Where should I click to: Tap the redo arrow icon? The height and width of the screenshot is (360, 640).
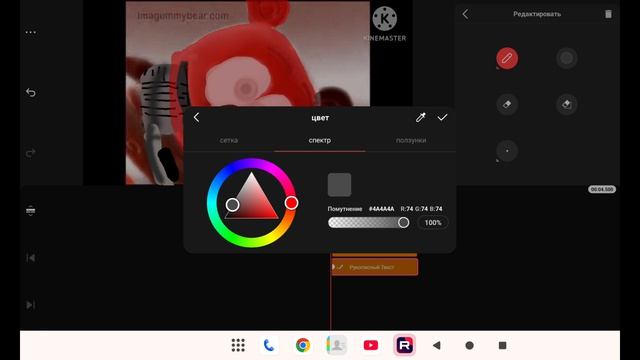(31, 153)
